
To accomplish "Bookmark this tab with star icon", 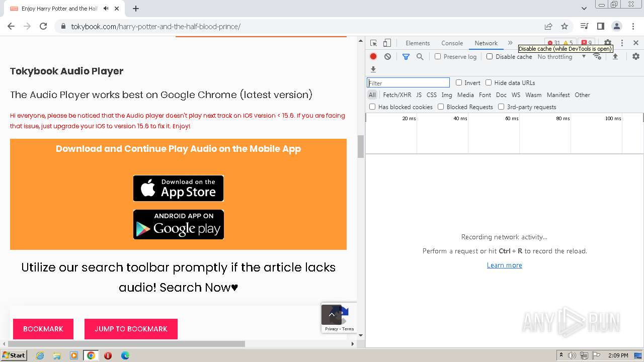I will point(565,26).
